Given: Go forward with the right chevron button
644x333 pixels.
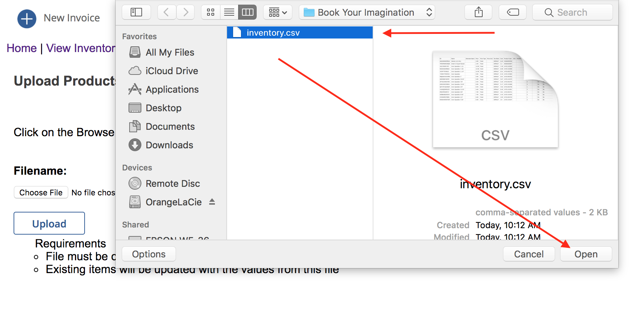Looking at the screenshot, I should click(x=185, y=12).
